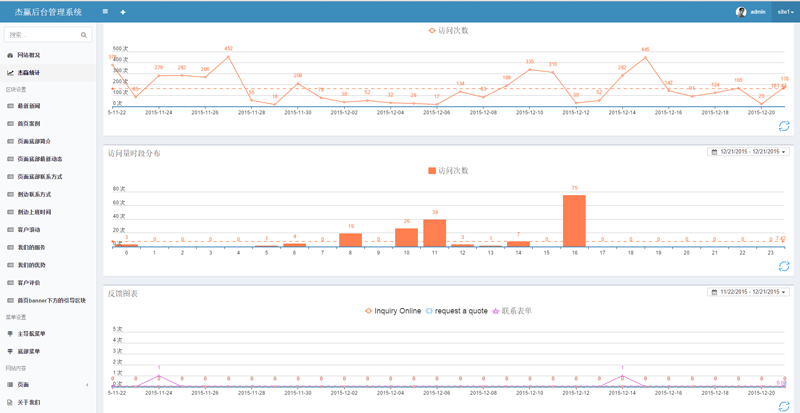Refresh the 反馈图表 chart panel
This screenshot has height=413, width=800.
[x=784, y=406]
